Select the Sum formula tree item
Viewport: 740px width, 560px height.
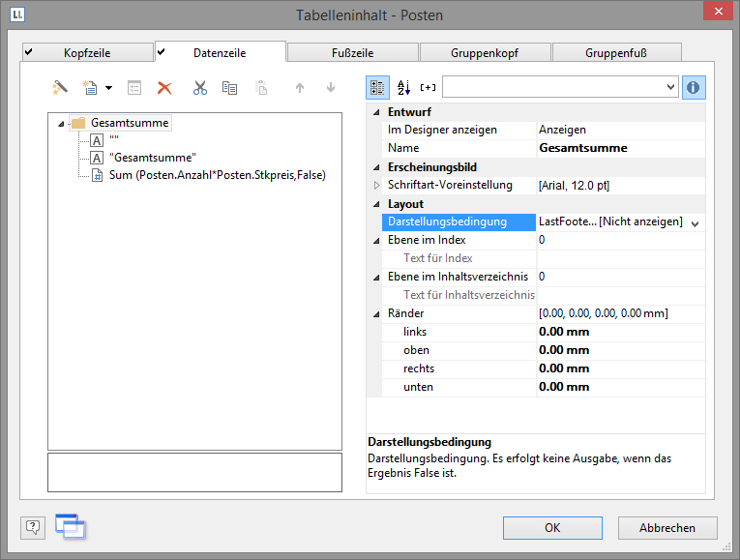coord(217,175)
